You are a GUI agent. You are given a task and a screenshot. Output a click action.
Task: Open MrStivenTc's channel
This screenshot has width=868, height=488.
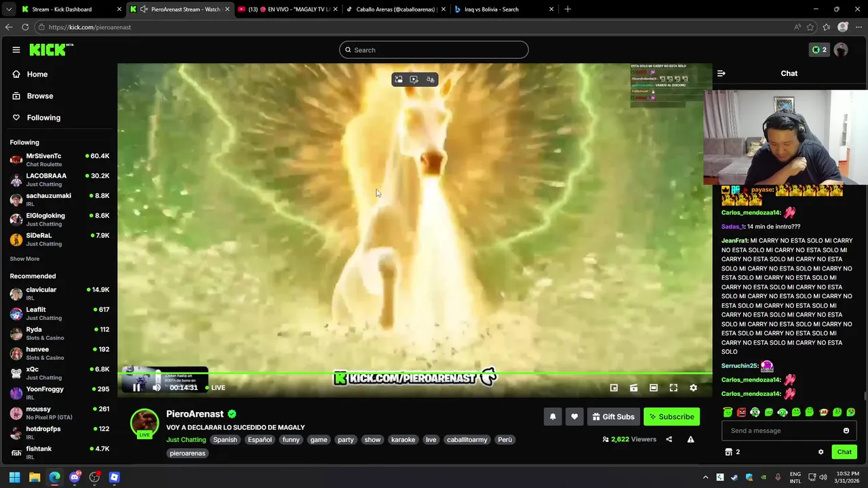pos(59,160)
